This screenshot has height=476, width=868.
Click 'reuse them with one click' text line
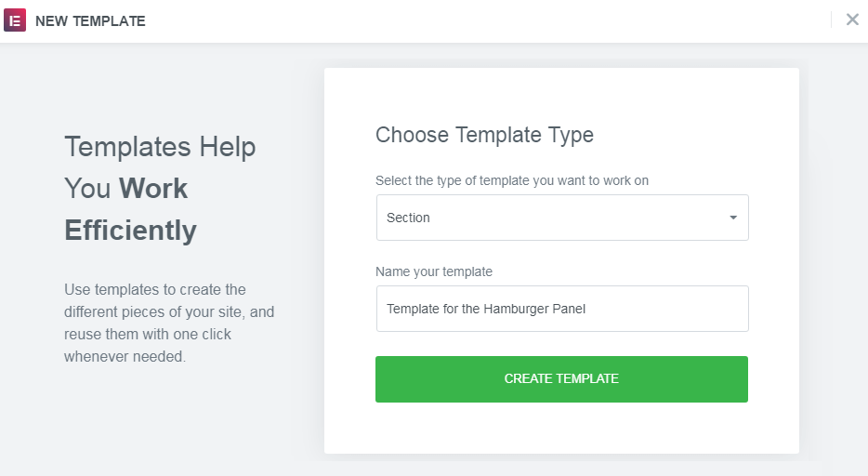click(x=148, y=334)
